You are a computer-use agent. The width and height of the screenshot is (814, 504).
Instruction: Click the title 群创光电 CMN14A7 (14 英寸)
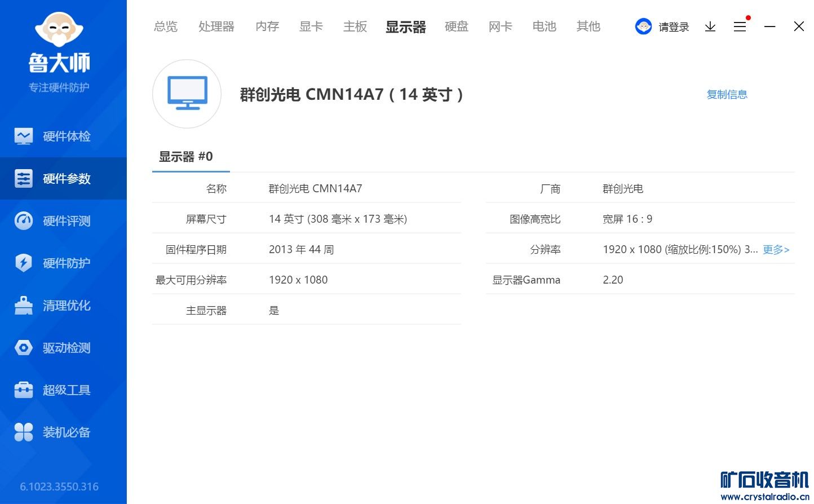(352, 94)
